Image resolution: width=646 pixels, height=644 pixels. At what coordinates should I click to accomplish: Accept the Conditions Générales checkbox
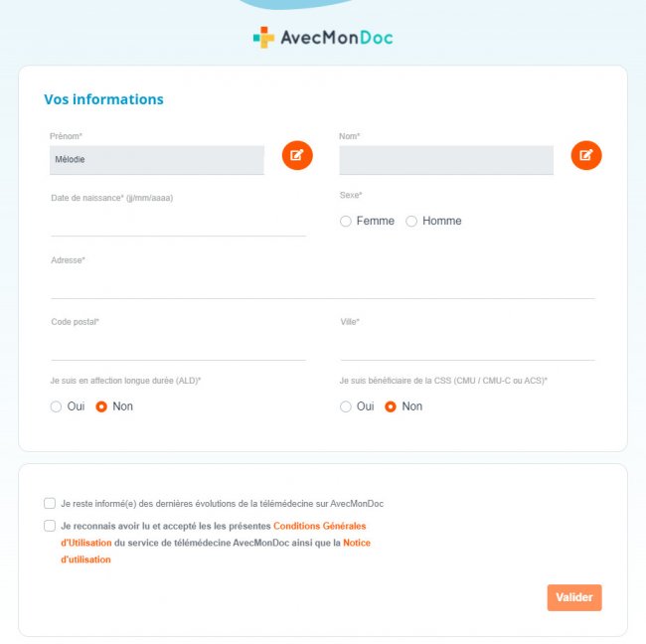(50, 526)
